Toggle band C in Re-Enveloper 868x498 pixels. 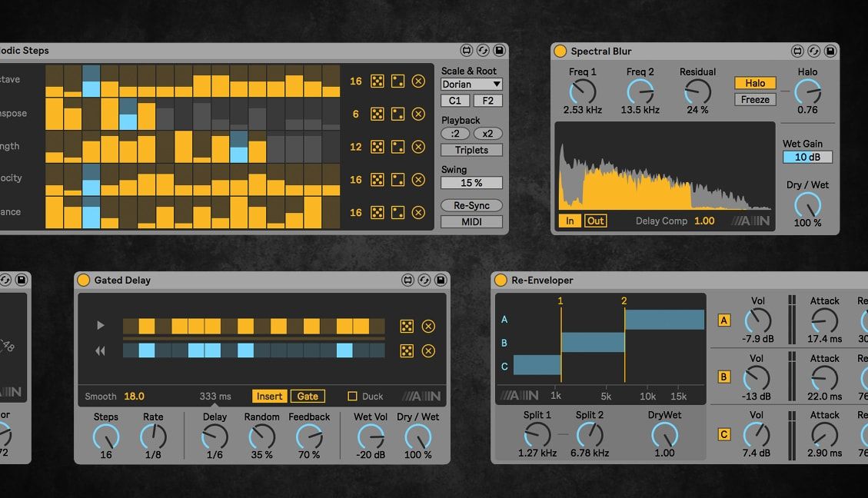point(724,434)
